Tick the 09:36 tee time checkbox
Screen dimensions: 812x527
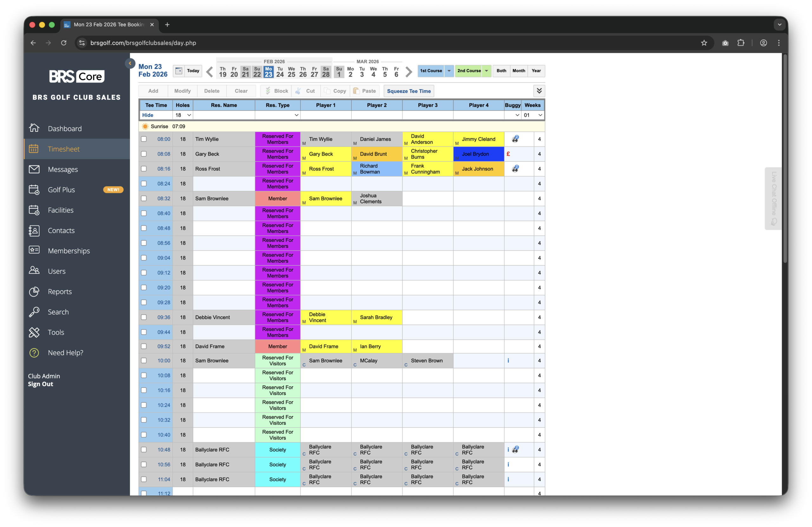(x=144, y=317)
